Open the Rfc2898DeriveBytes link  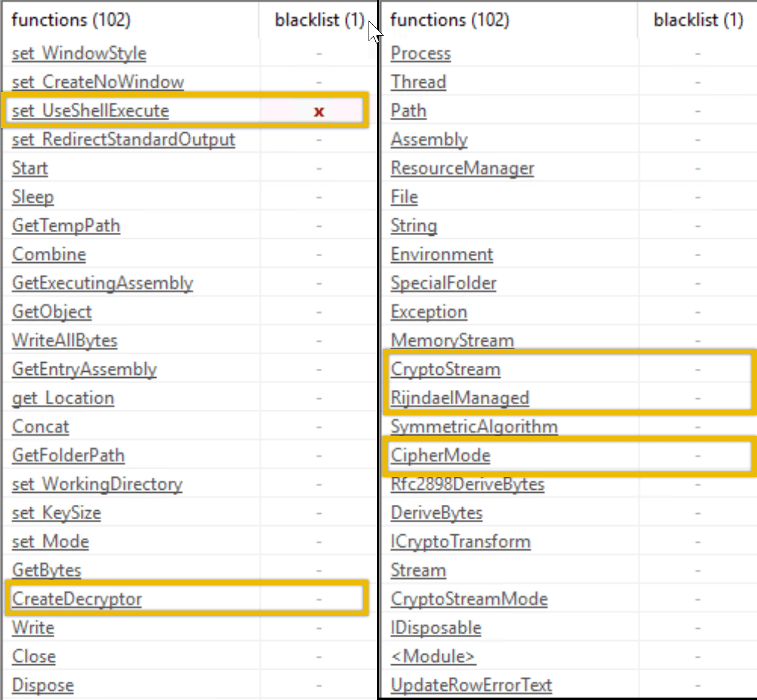click(467, 484)
